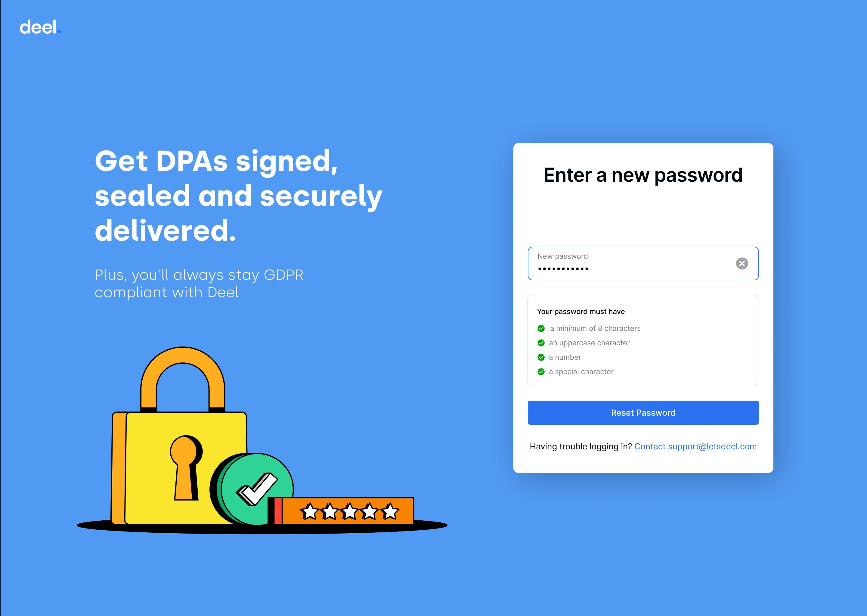Image resolution: width=867 pixels, height=616 pixels.
Task: Click the 'Having trouble logging in?' text
Action: (x=581, y=446)
